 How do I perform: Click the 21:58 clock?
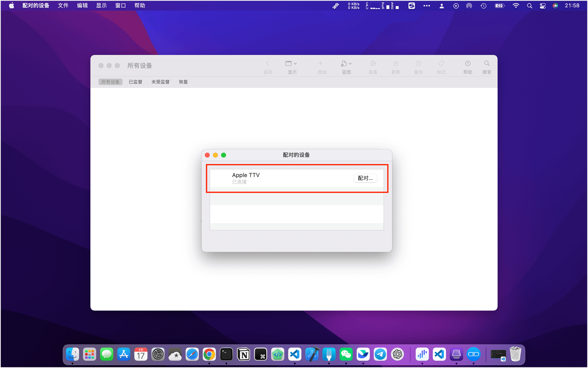[572, 6]
